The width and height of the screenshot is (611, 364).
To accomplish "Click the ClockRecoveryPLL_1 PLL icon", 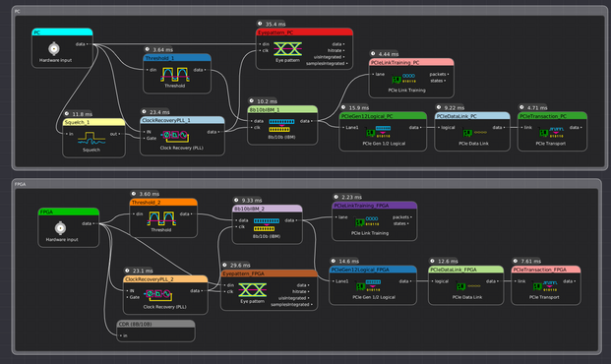I will pyautogui.click(x=175, y=136).
